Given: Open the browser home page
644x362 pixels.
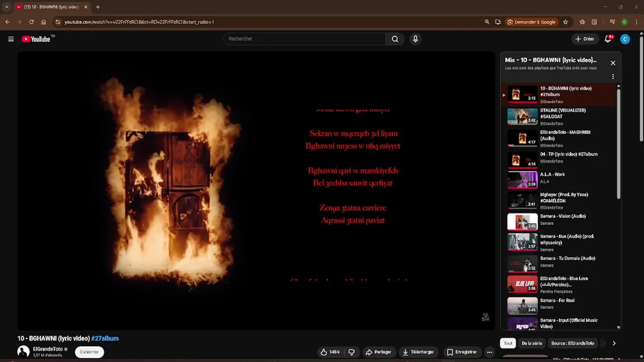Looking at the screenshot, I should 43,22.
